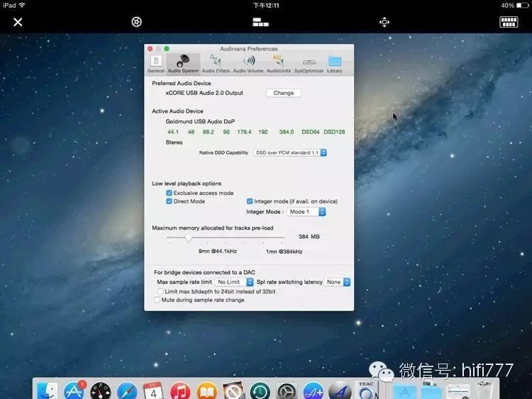Enable Mute during sample rate change
The height and width of the screenshot is (399, 532).
157,300
